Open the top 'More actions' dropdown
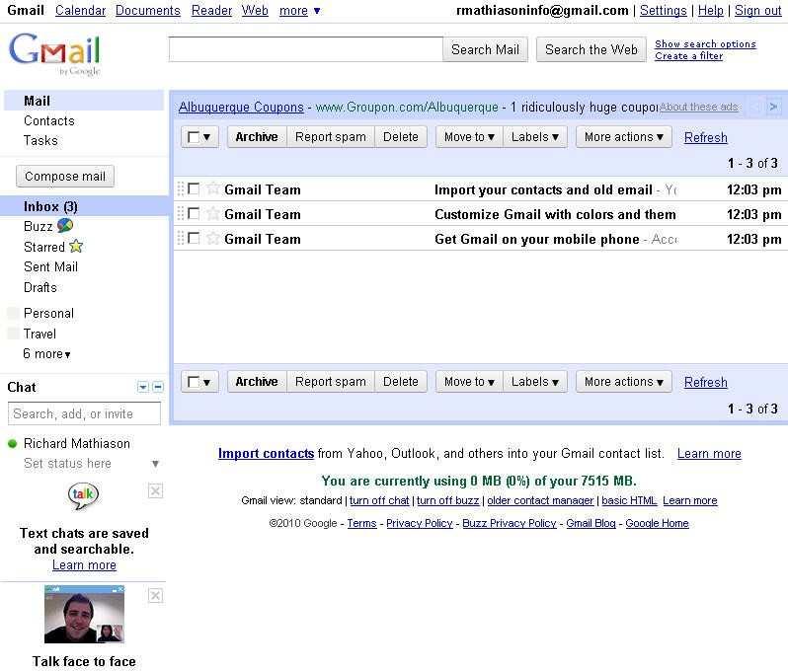Screen dimensions: 788x672 (x=623, y=137)
